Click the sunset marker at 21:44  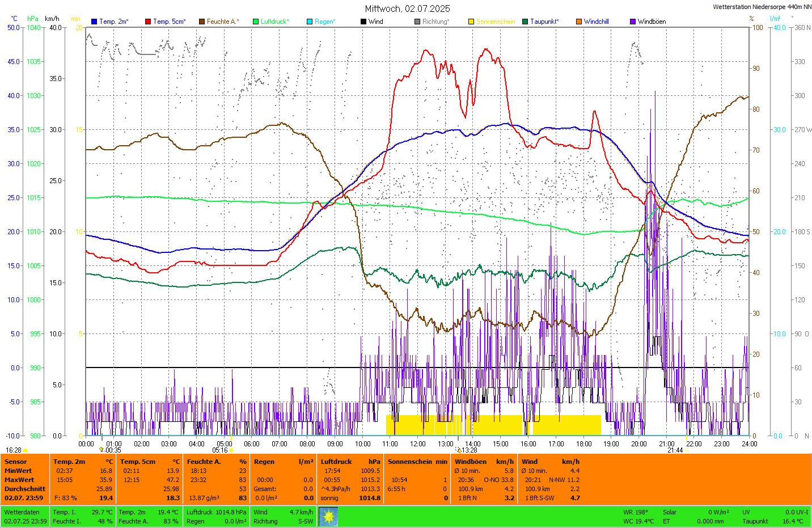(x=686, y=450)
